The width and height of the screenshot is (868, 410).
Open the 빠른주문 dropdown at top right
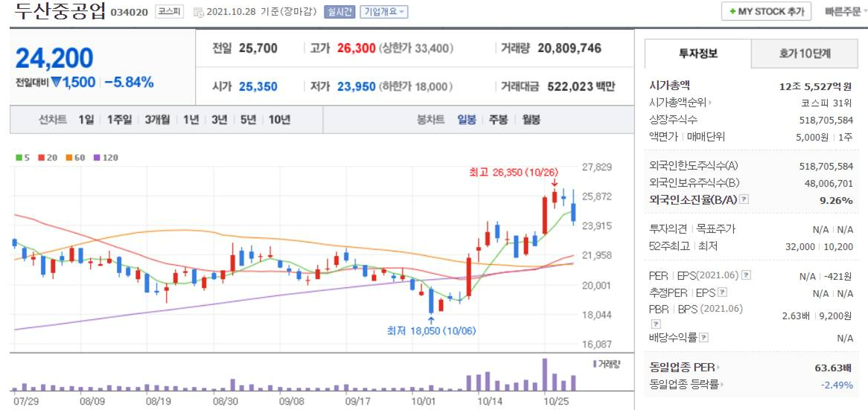[x=846, y=12]
